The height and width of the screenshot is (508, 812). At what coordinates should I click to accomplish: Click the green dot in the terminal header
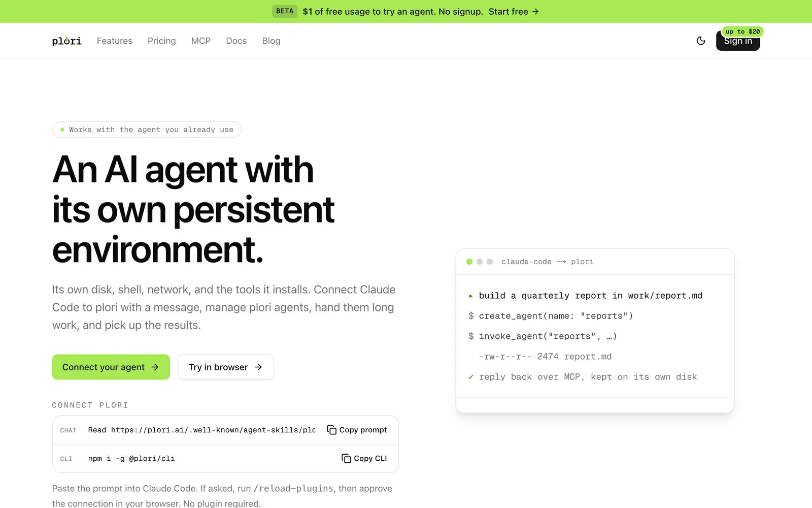coord(469,262)
